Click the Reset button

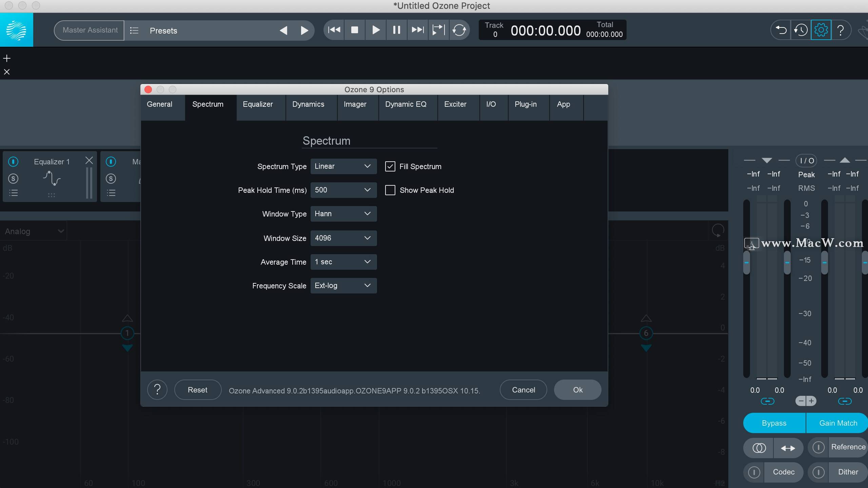tap(198, 390)
